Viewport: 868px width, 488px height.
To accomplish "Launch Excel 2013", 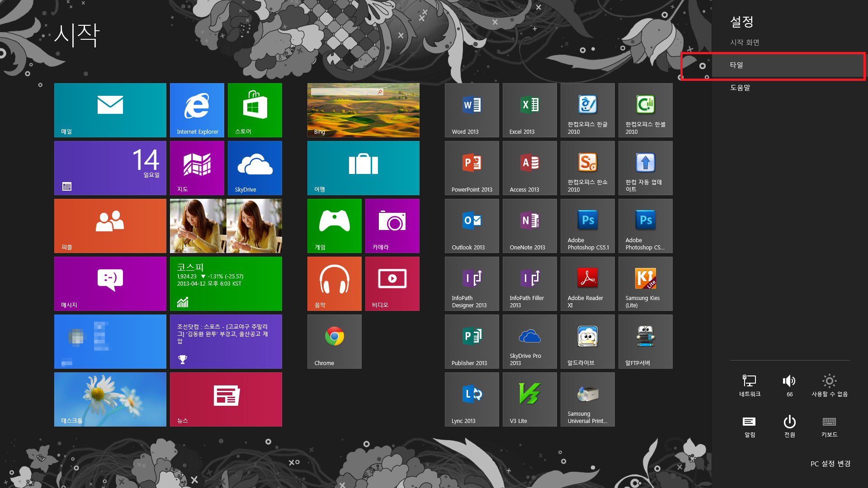I will (530, 110).
